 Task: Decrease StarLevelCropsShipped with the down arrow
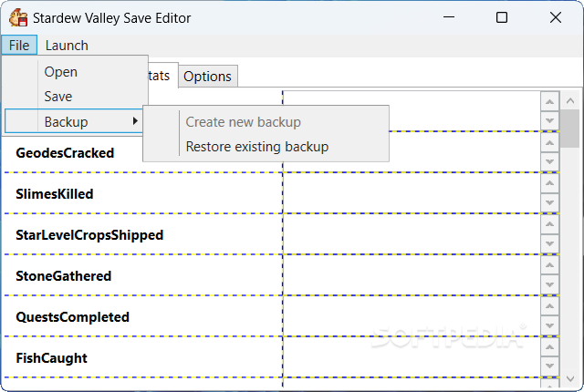coord(549,243)
